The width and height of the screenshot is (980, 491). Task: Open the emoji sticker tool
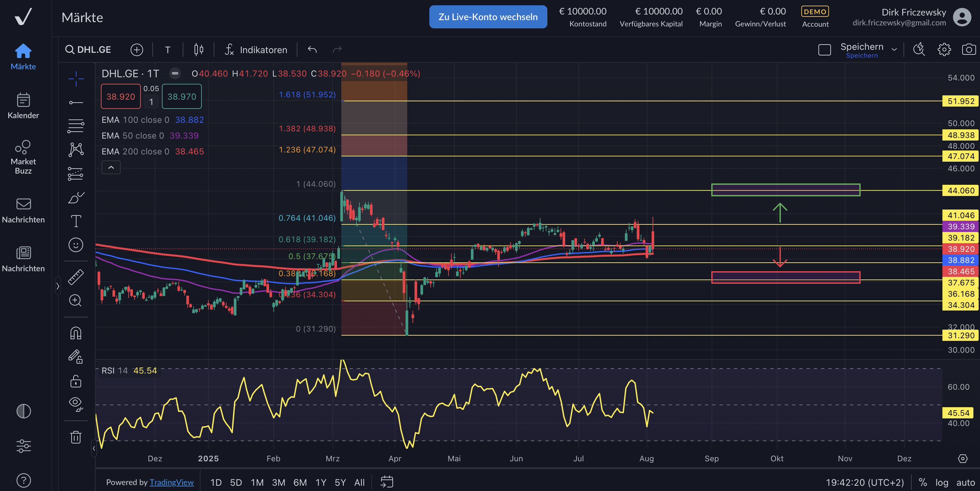click(x=76, y=245)
